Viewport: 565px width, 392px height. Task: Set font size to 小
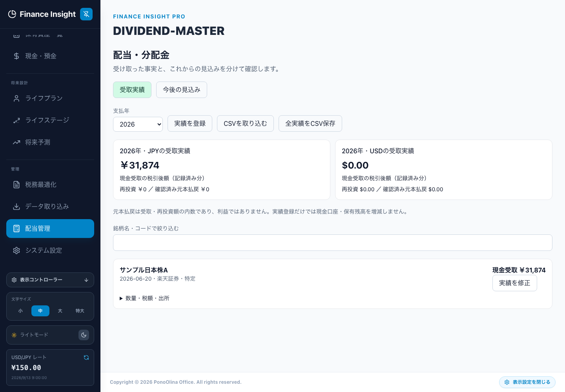[20, 311]
